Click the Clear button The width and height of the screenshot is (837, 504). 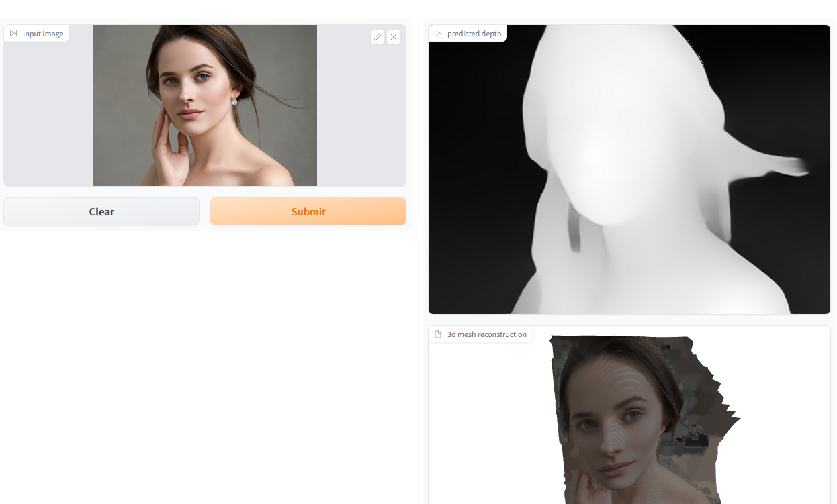[x=101, y=211]
